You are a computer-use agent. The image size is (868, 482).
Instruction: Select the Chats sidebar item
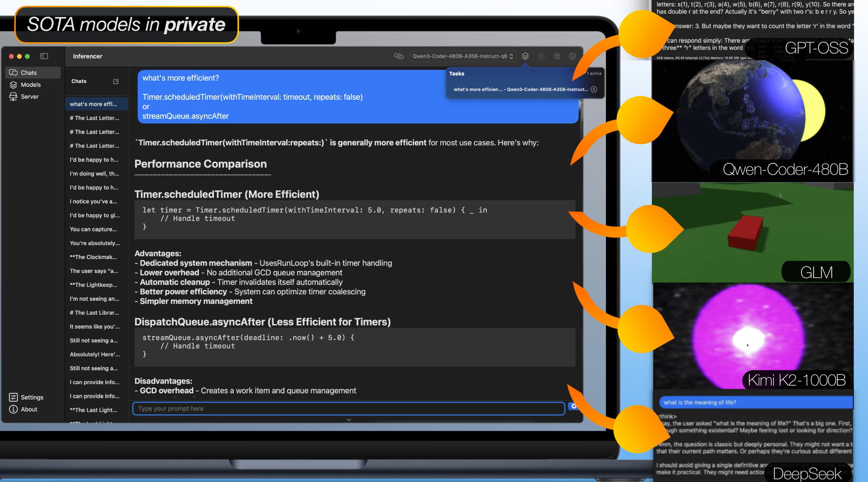tap(29, 73)
